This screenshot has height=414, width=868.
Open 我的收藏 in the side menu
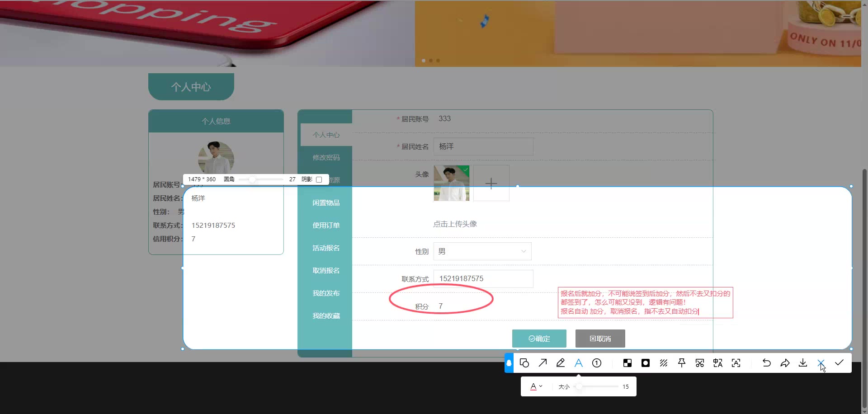coord(326,315)
